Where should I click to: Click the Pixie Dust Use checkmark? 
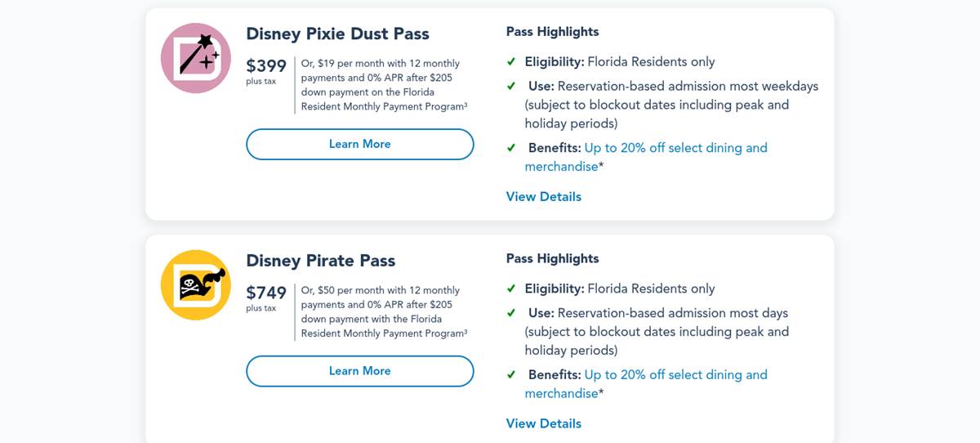coord(511,87)
